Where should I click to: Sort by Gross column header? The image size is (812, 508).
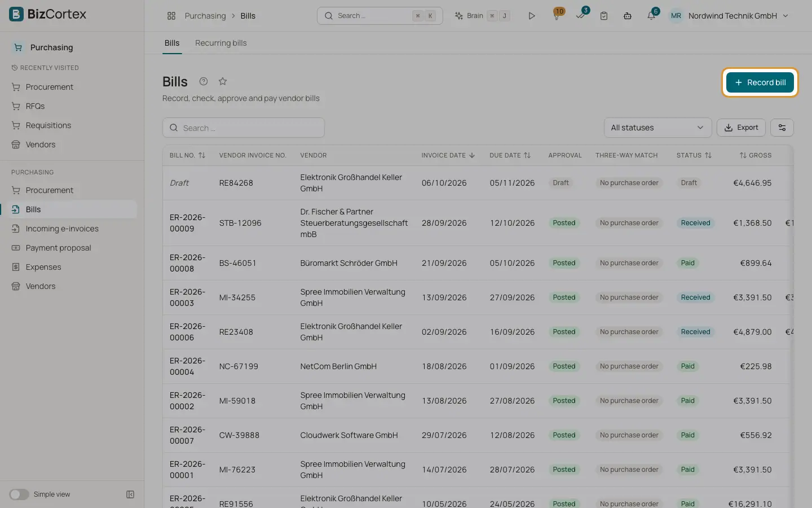coord(756,155)
